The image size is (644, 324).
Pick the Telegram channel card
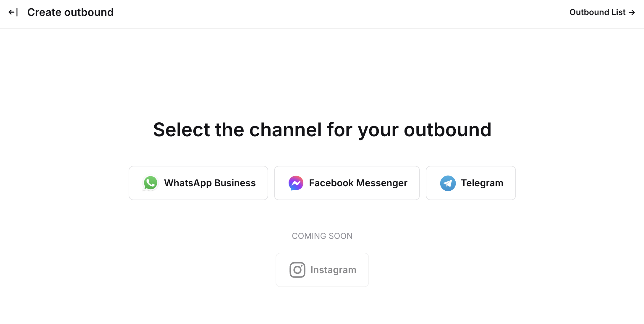point(470,183)
